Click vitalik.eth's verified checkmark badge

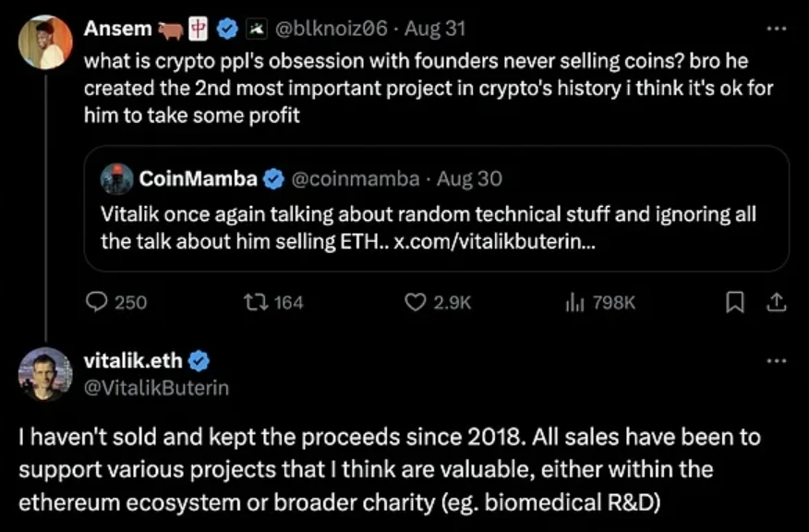pos(199,360)
